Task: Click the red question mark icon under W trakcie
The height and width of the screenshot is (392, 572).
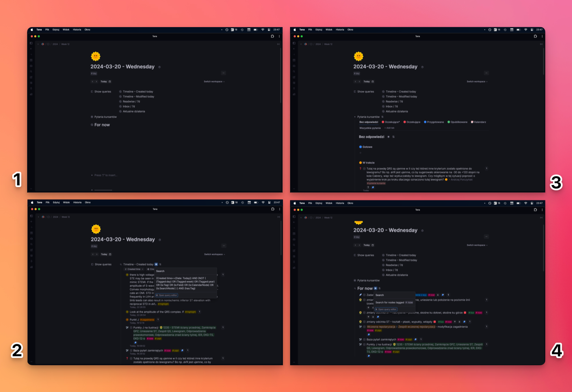Action: coord(360,169)
